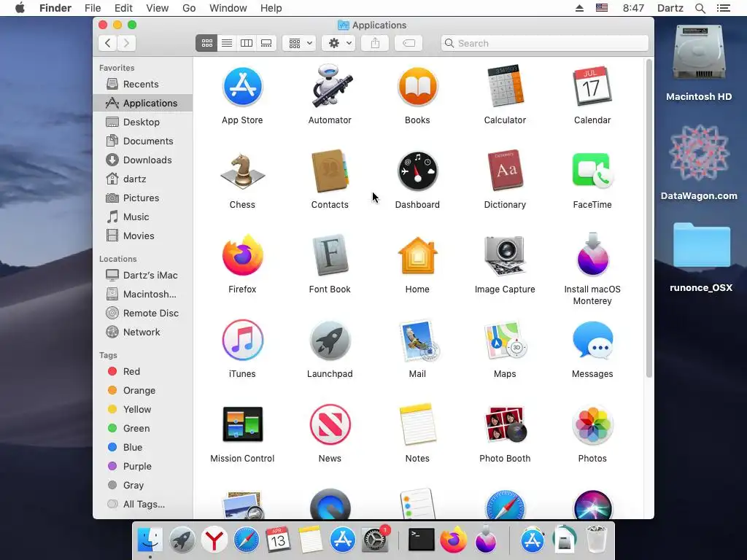Open the Messages app

[592, 341]
